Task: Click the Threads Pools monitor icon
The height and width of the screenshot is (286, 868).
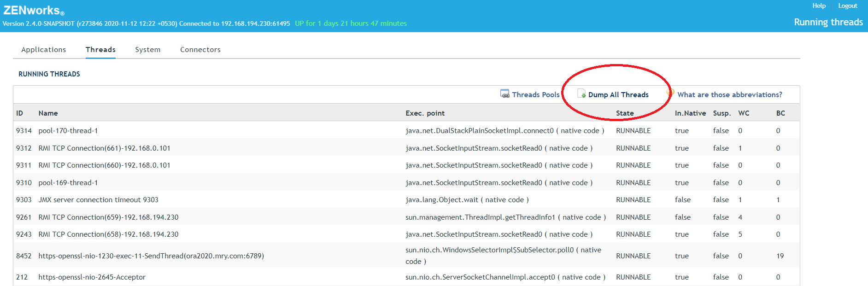Action: pos(504,93)
